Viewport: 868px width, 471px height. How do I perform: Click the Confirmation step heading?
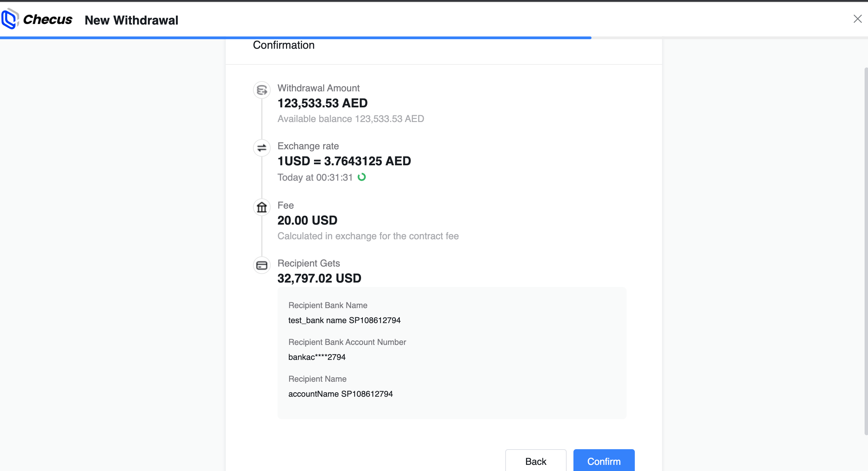pos(284,45)
